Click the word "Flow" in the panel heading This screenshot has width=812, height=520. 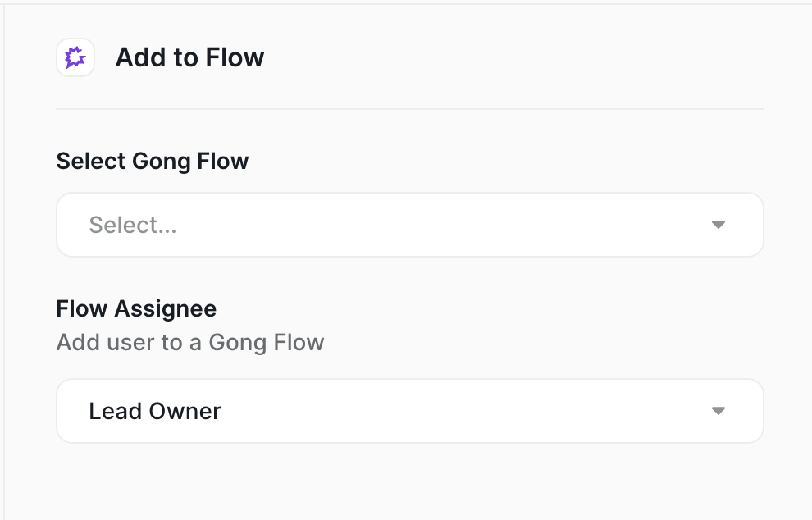pos(235,57)
